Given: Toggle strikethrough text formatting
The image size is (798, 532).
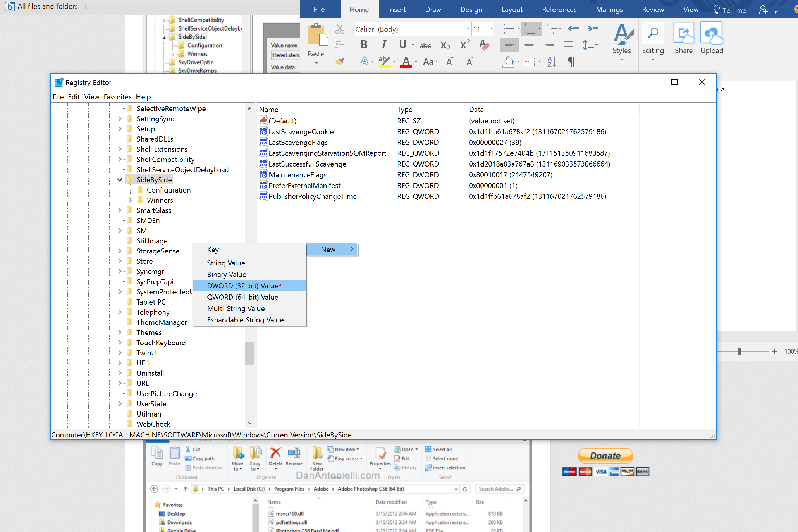Looking at the screenshot, I should click(425, 45).
